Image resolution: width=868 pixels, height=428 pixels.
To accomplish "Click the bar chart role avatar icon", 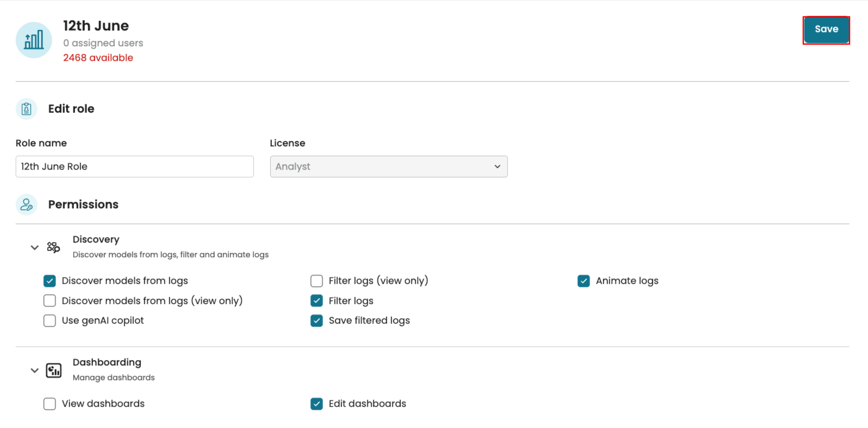I will 34,40.
